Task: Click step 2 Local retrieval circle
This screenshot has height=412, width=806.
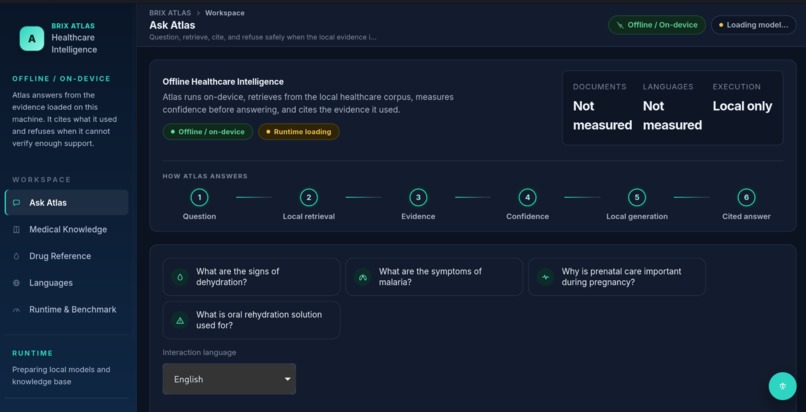Action: (308, 197)
